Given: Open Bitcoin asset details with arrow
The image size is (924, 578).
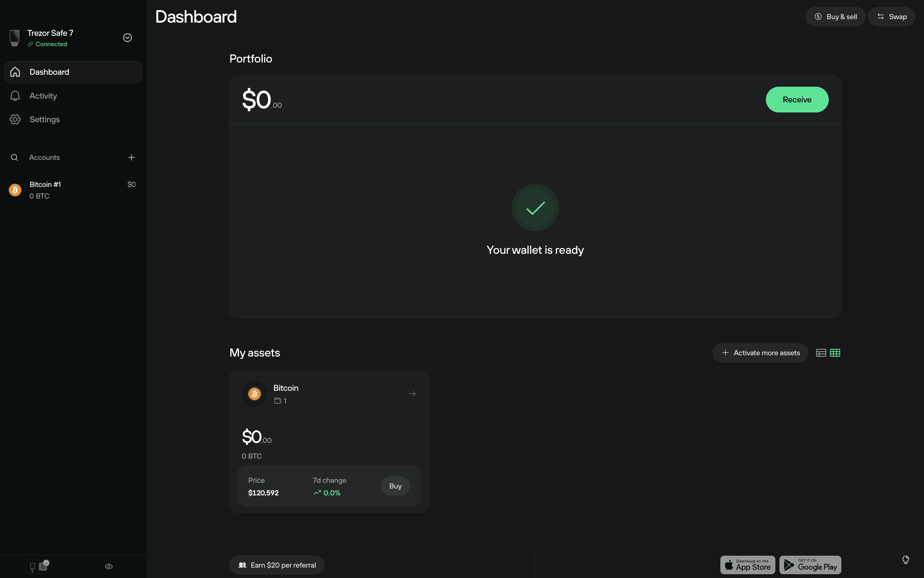Looking at the screenshot, I should pos(412,394).
